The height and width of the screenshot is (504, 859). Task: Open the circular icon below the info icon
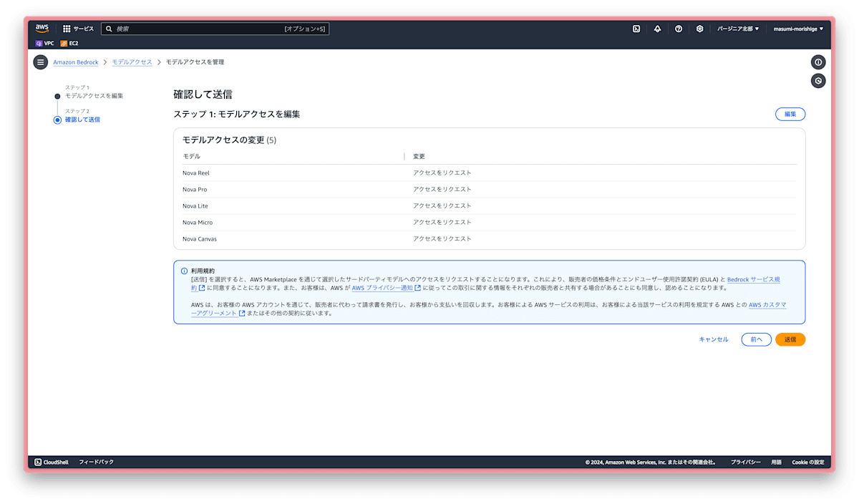pyautogui.click(x=818, y=81)
